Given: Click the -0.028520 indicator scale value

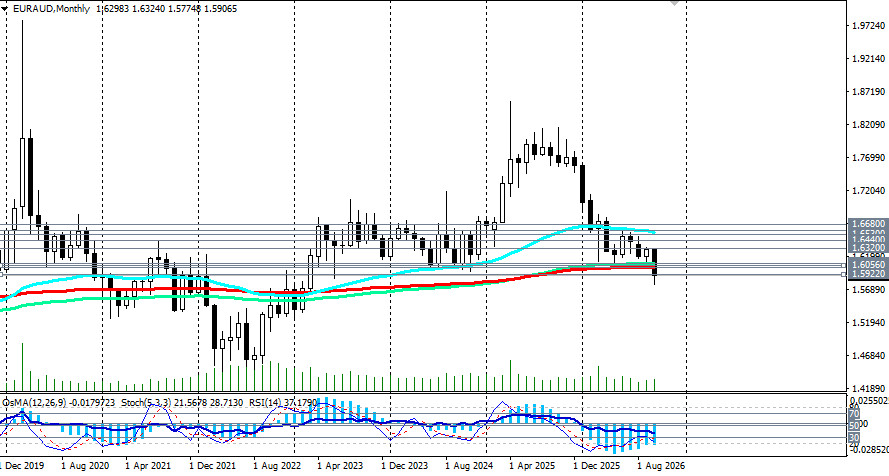Looking at the screenshot, I should [868, 449].
